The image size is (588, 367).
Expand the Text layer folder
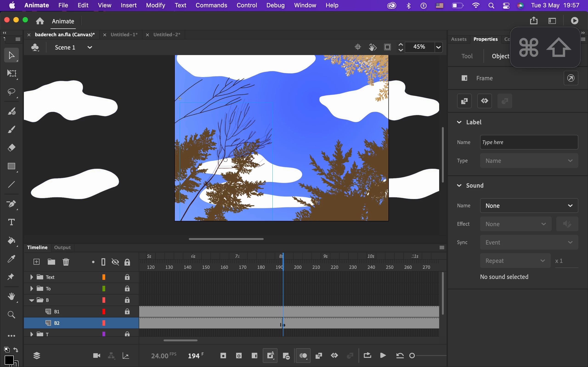tap(31, 277)
